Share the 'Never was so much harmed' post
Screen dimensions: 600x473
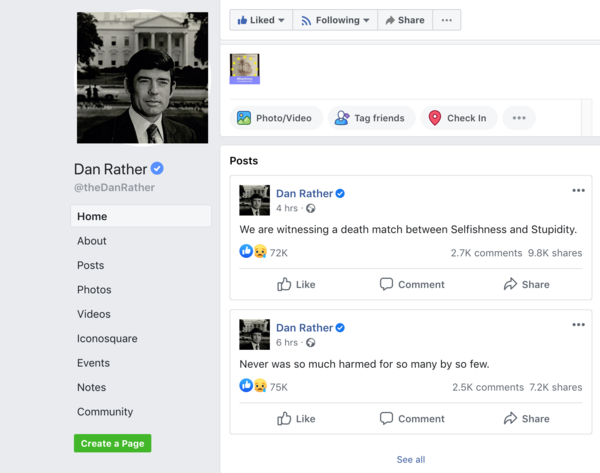pyautogui.click(x=527, y=419)
